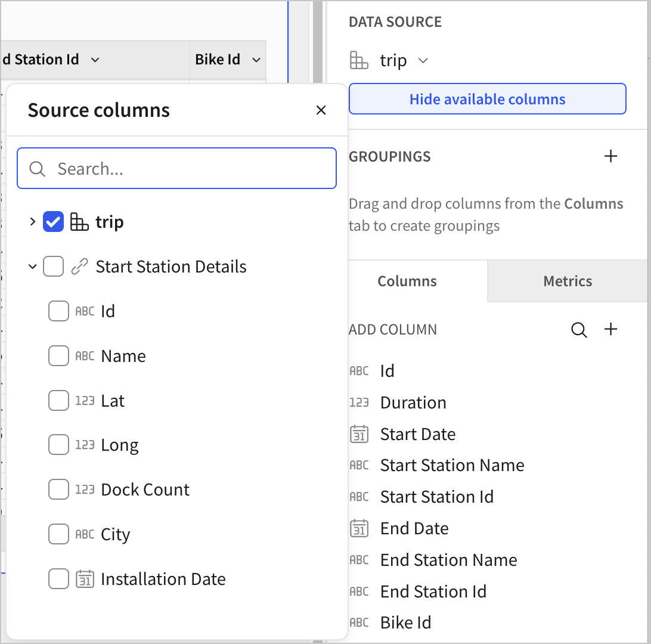
Task: Collapse the Start Station Details group
Action: click(32, 267)
